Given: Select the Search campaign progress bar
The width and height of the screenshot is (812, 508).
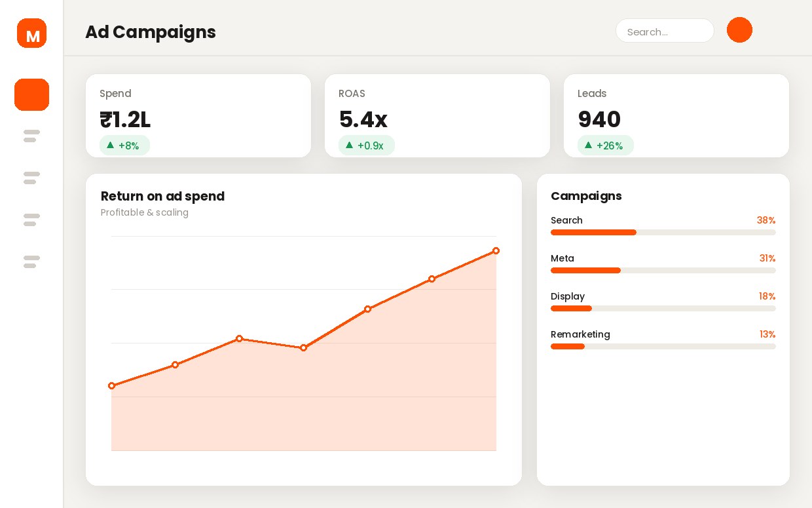Looking at the screenshot, I should point(663,233).
